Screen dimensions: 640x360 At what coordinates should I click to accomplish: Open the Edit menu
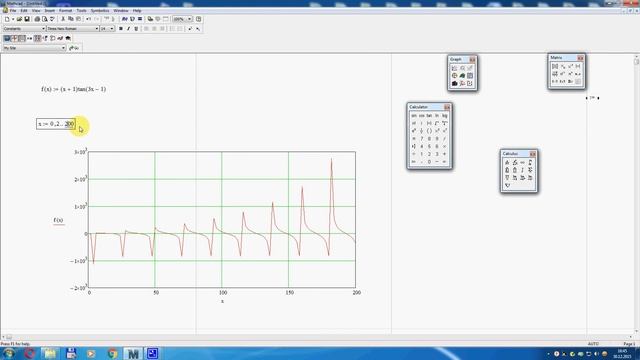click(24, 11)
